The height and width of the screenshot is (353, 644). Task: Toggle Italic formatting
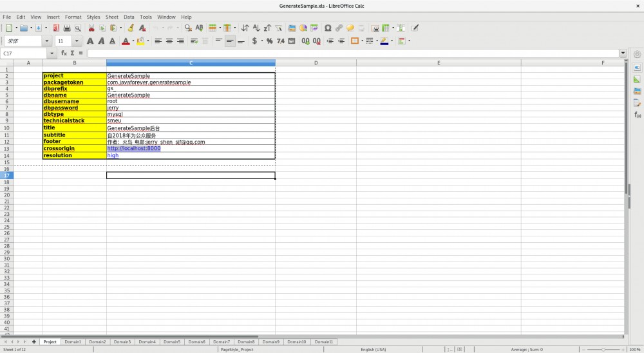101,41
